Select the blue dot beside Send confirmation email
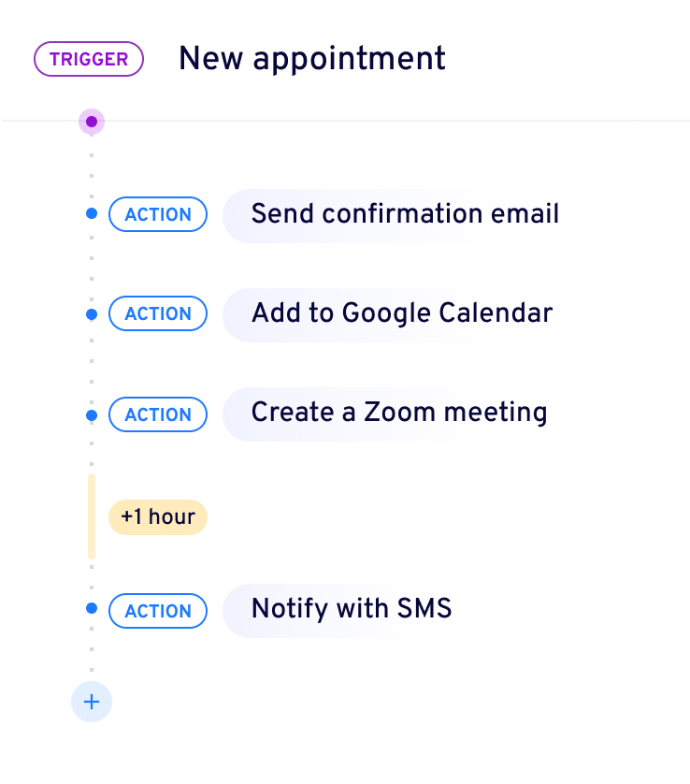The image size is (690, 784). (x=92, y=214)
